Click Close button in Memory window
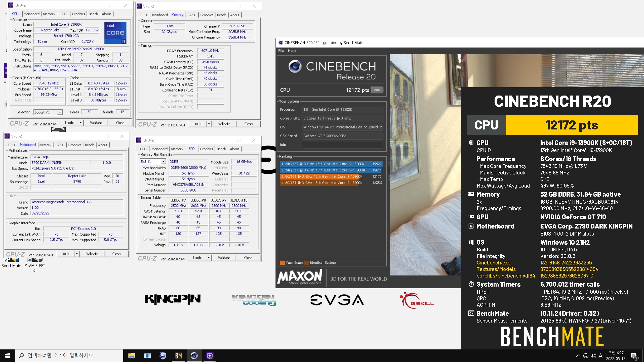This screenshot has width=644, height=362. pos(248,124)
